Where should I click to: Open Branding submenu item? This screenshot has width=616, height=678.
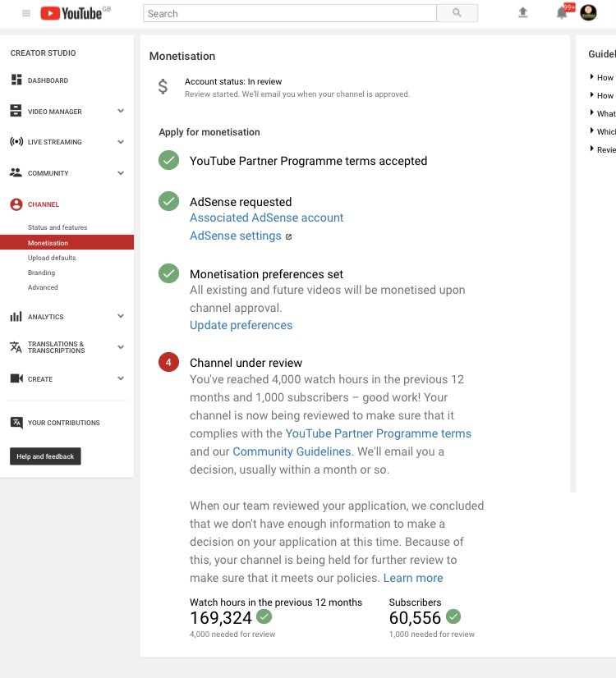pyautogui.click(x=42, y=273)
